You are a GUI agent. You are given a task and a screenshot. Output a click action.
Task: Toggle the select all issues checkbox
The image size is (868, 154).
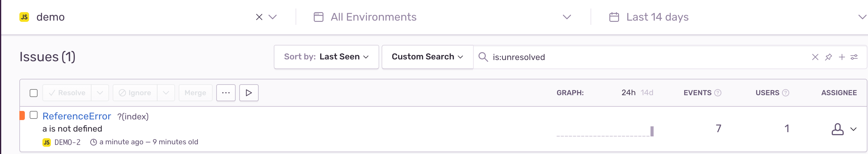pos(33,93)
